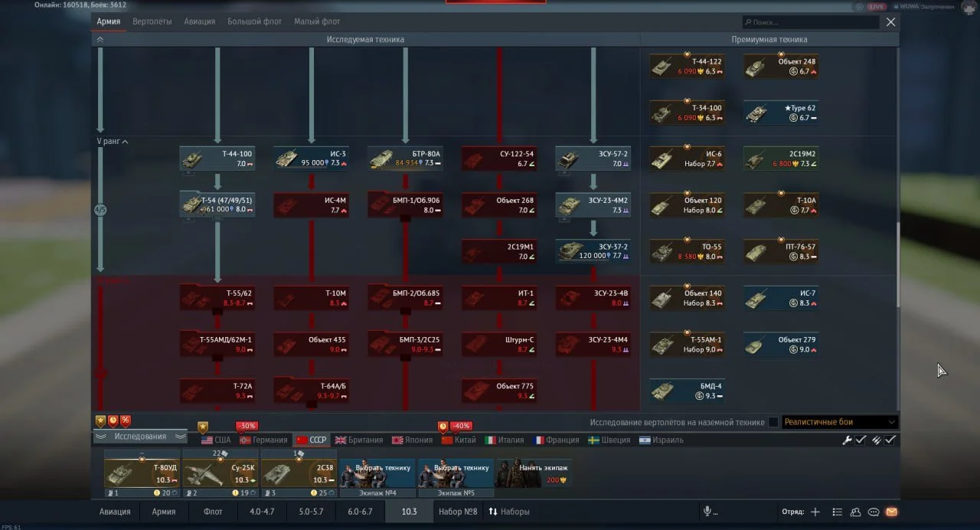Switch to the Вертолеты tab
Image resolution: width=980 pixels, height=530 pixels.
point(152,21)
